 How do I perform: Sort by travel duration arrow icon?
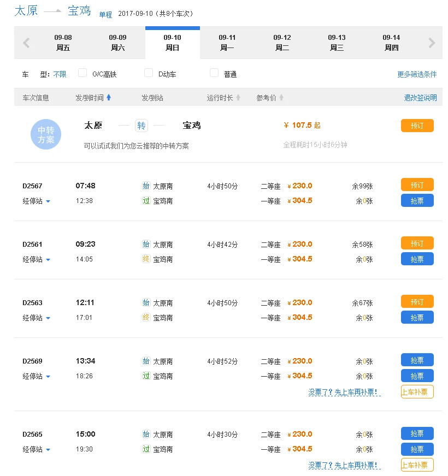(238, 98)
